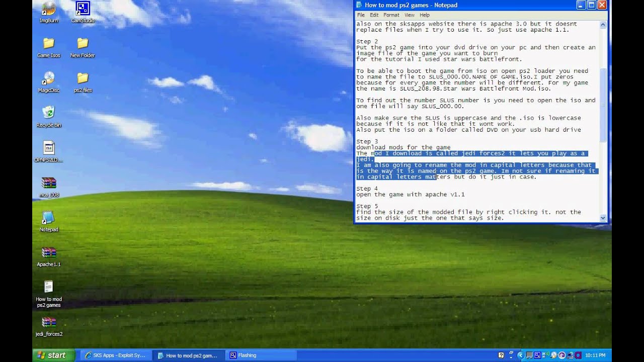
Task: Click the 'download mods for the game' line
Action: pos(403,147)
